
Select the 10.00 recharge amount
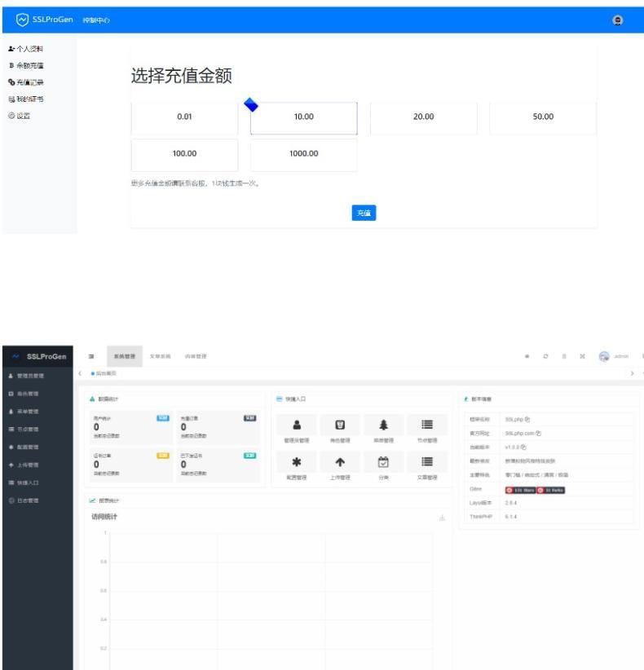304,117
